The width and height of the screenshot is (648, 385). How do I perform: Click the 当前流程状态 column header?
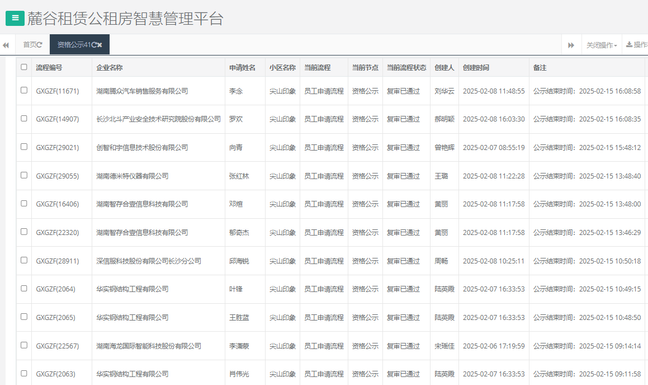[406, 67]
